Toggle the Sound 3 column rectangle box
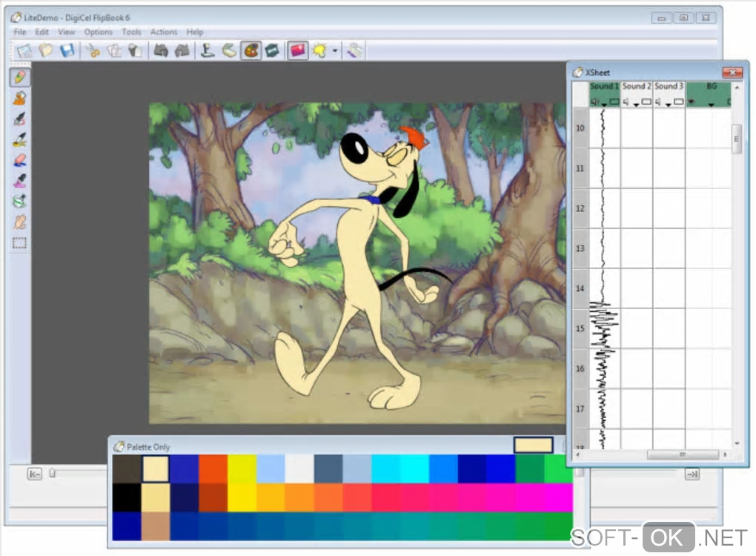This screenshot has width=756, height=556. point(679,102)
